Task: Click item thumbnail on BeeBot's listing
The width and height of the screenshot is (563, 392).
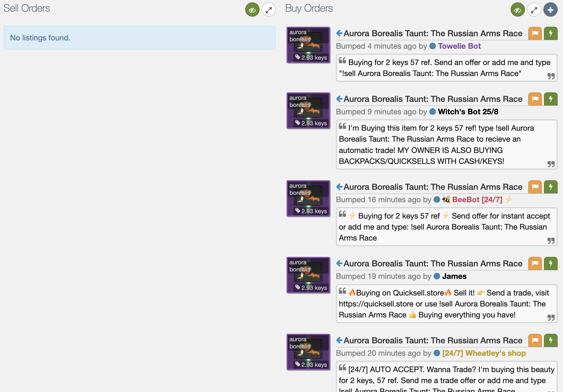Action: (x=308, y=198)
